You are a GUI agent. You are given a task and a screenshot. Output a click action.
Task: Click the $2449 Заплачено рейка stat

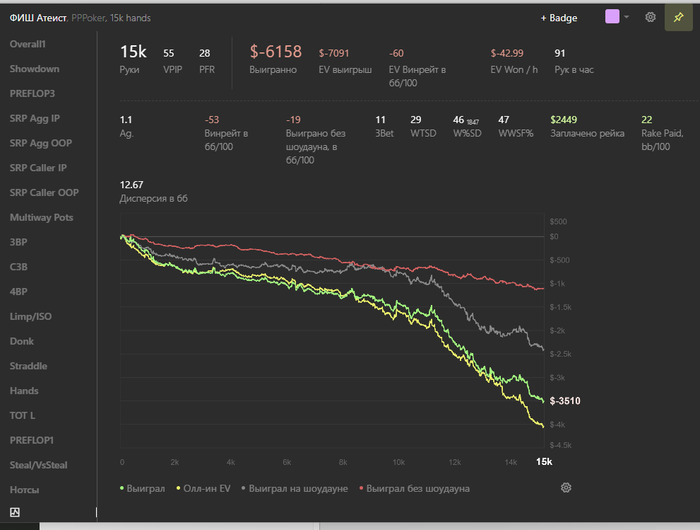587,126
